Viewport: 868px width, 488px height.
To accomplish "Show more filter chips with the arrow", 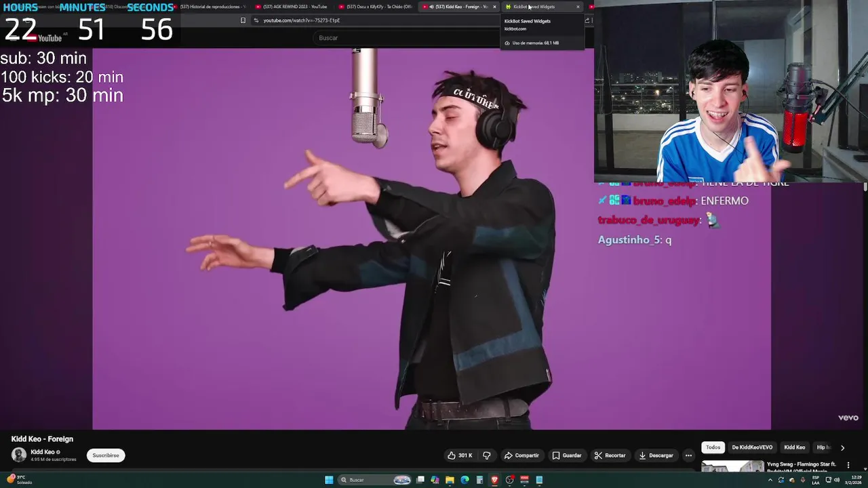I will click(842, 447).
